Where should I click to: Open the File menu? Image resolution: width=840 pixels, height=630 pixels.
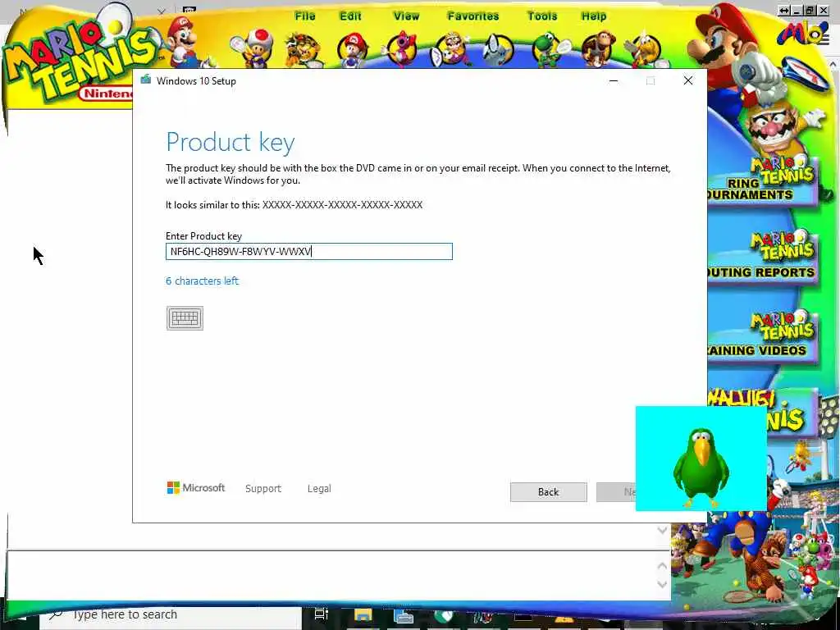click(x=305, y=16)
